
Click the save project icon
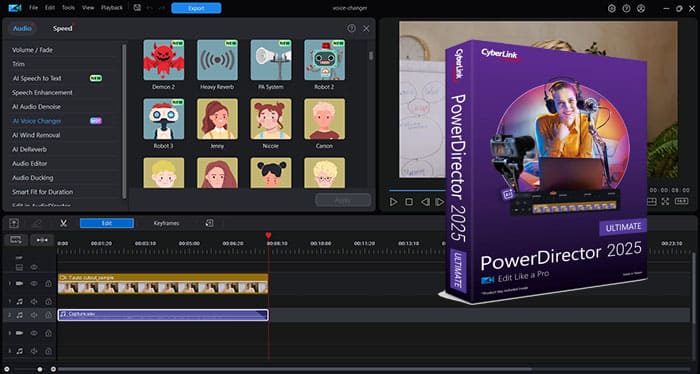pos(137,8)
